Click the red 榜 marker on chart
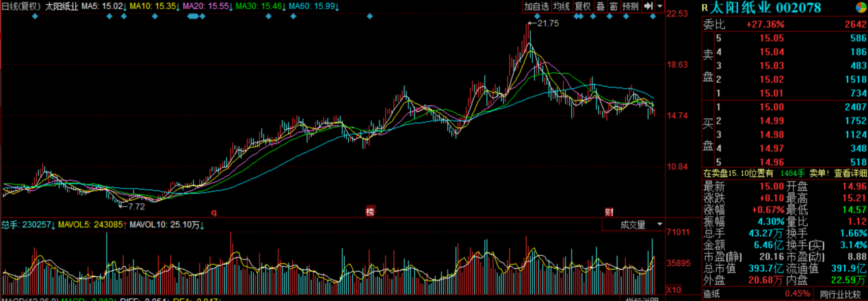 (370, 211)
